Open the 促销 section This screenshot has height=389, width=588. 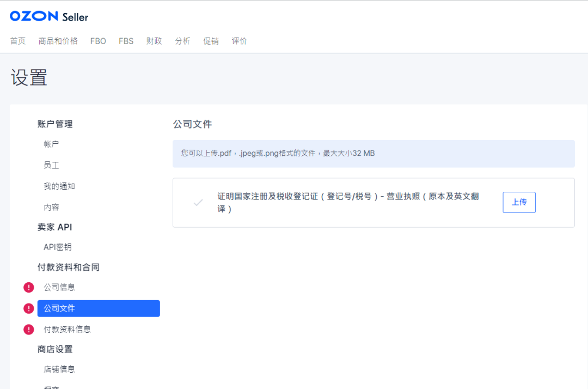pos(211,40)
